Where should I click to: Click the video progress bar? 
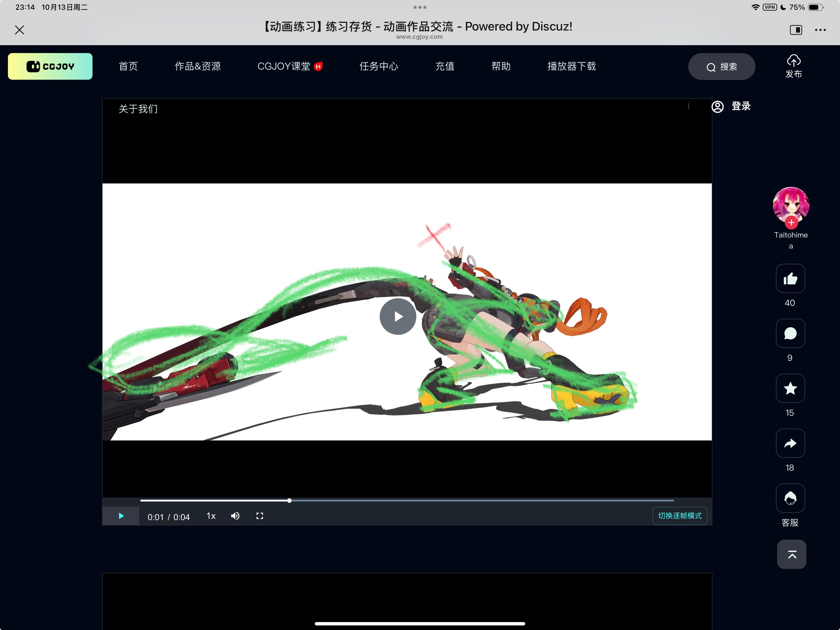[407, 501]
